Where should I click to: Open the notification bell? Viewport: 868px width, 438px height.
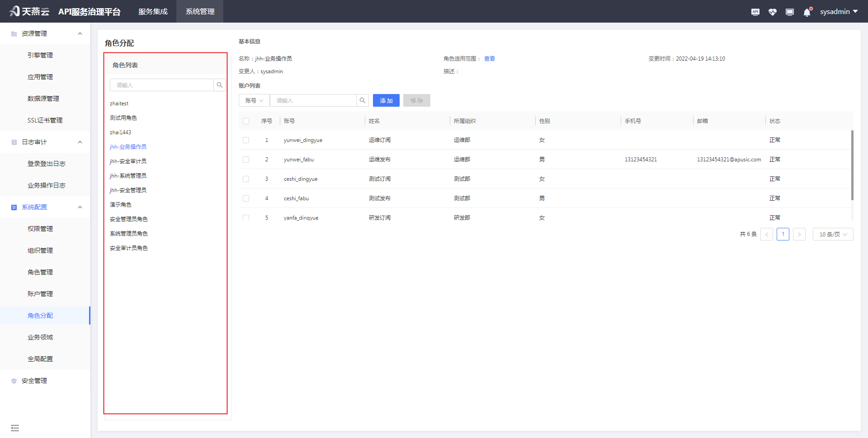(807, 12)
